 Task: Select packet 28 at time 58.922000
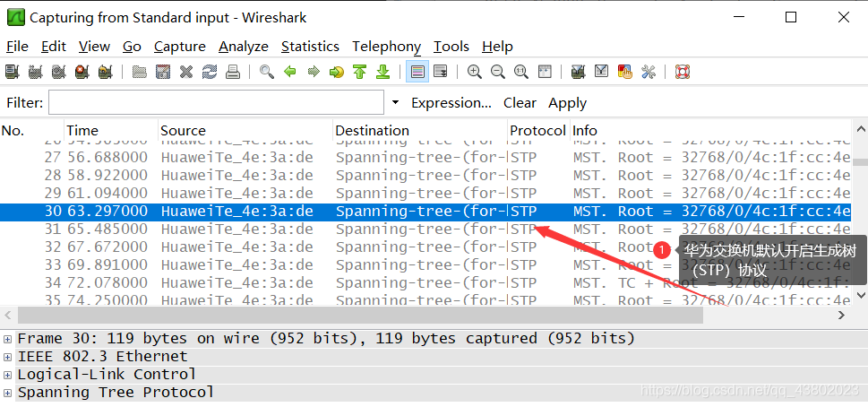pyautogui.click(x=425, y=175)
